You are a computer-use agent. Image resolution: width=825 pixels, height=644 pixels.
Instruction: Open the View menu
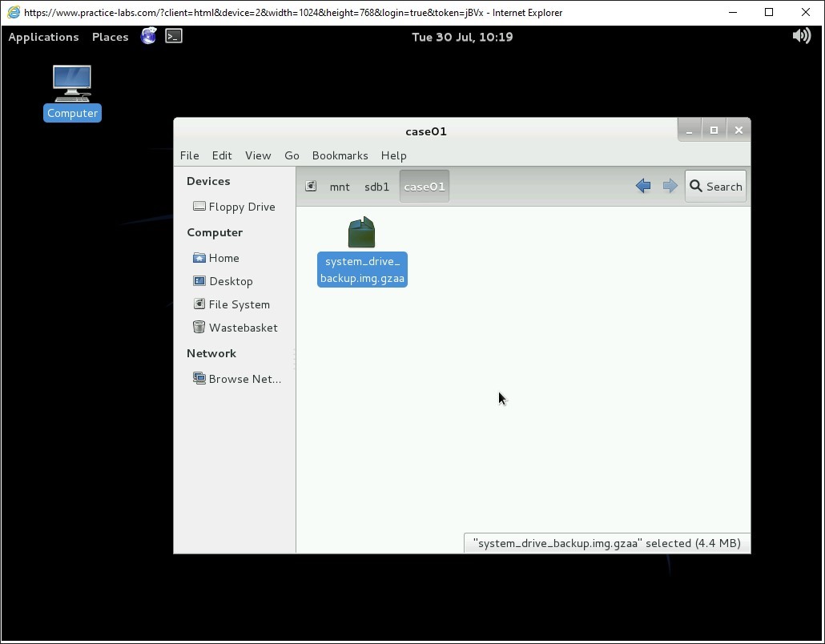258,155
